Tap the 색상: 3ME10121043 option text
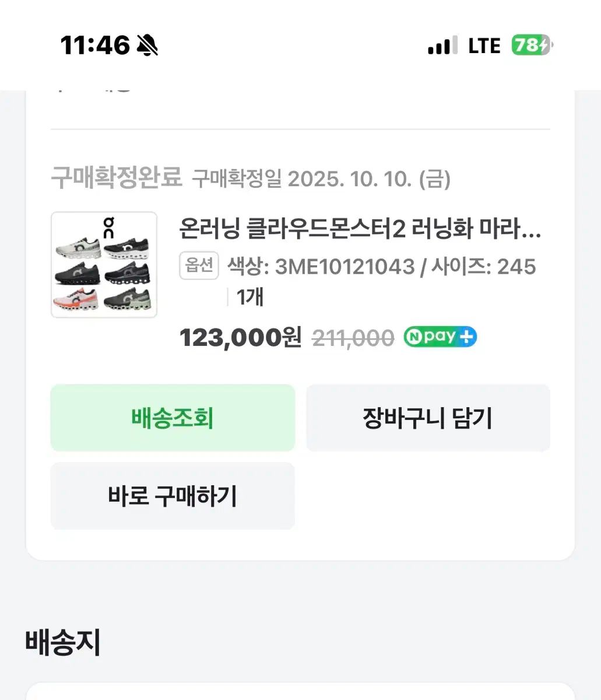Screen dimensions: 601x700 point(321,267)
